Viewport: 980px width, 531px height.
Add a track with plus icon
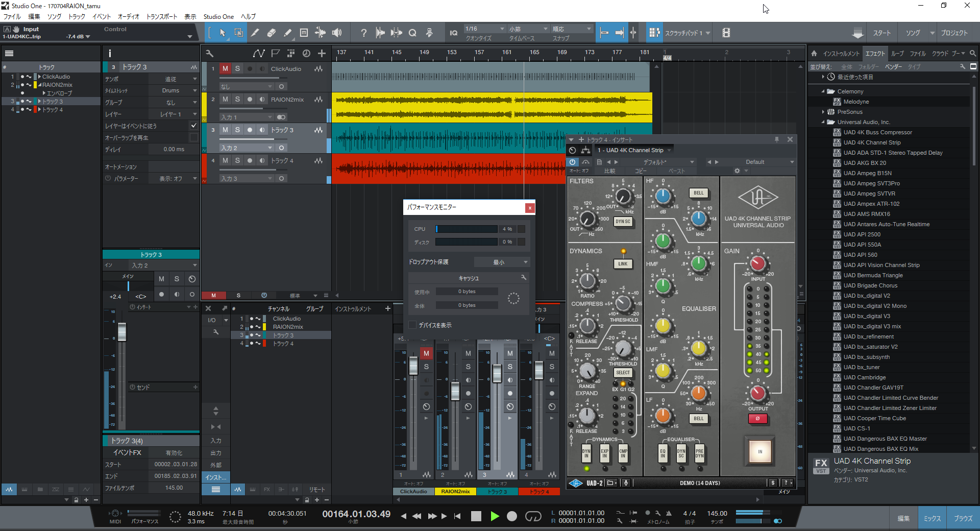tap(322, 53)
